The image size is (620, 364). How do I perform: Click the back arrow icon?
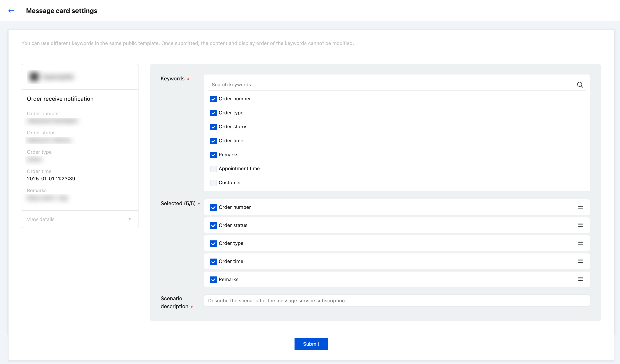point(11,11)
